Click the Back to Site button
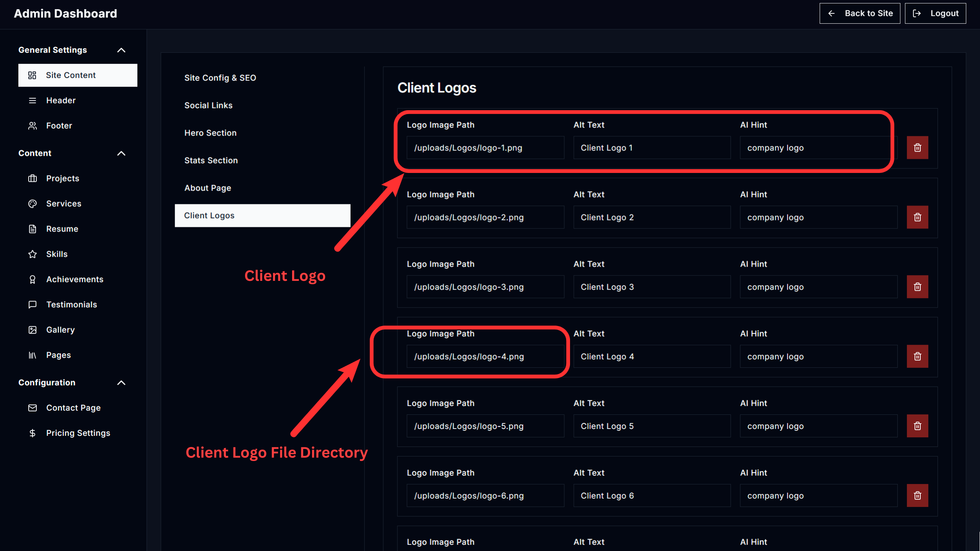Image resolution: width=980 pixels, height=551 pixels. 859,13
